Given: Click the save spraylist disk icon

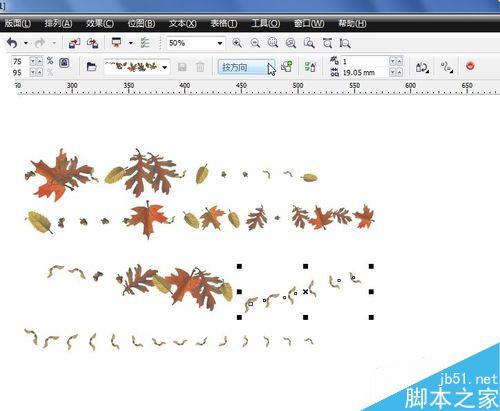Looking at the screenshot, I should point(182,67).
